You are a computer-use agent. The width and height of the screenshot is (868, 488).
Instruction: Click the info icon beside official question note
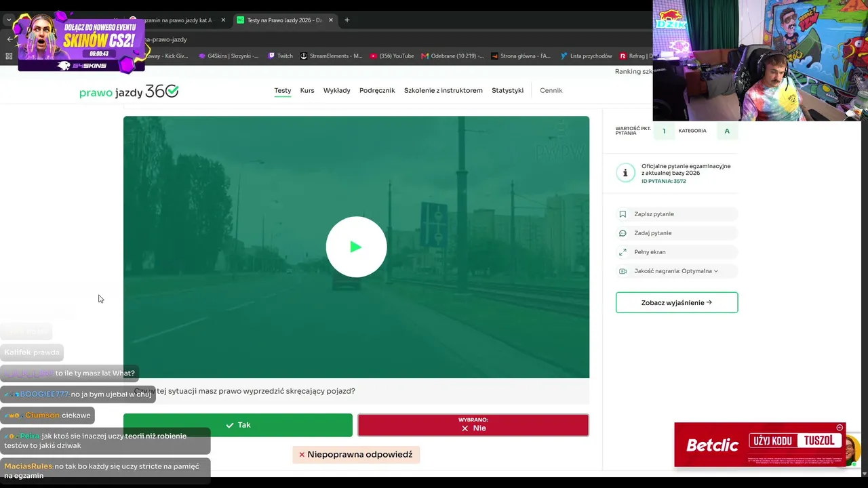pyautogui.click(x=625, y=173)
